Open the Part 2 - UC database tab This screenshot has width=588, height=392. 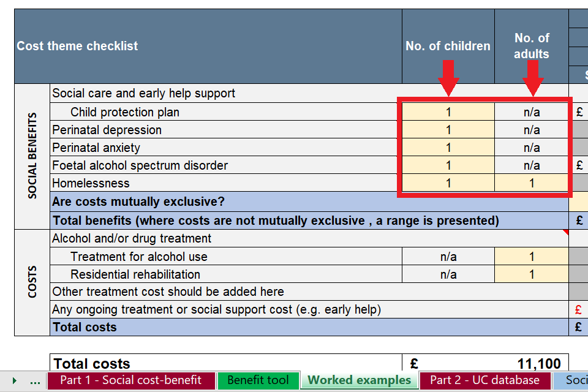(x=484, y=380)
